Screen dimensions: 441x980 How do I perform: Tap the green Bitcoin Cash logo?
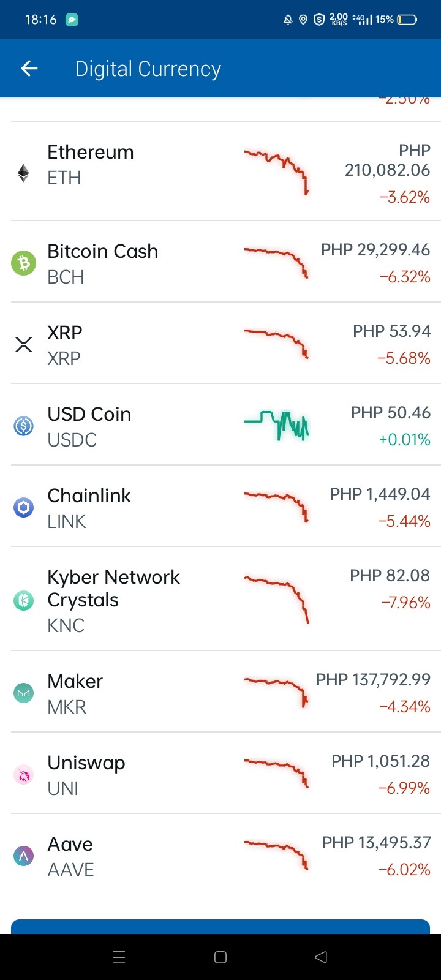point(23,263)
